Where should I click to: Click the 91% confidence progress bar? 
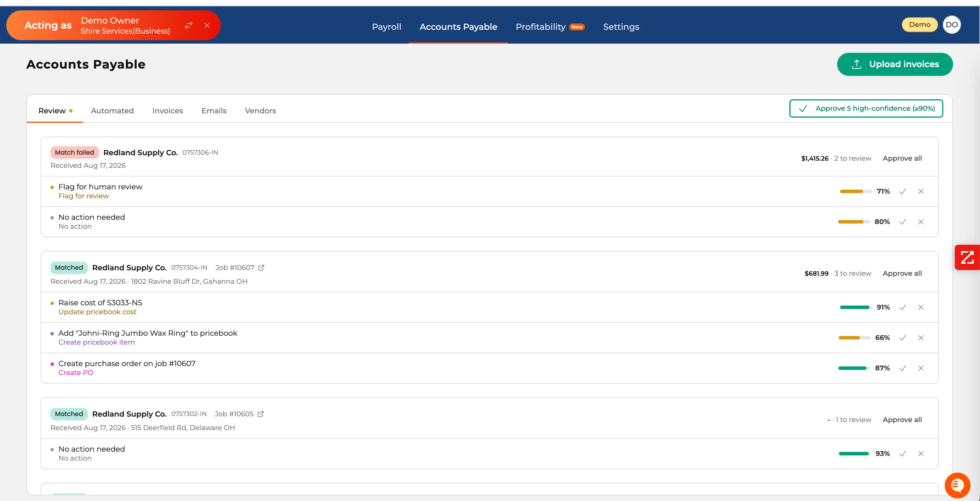tap(856, 308)
